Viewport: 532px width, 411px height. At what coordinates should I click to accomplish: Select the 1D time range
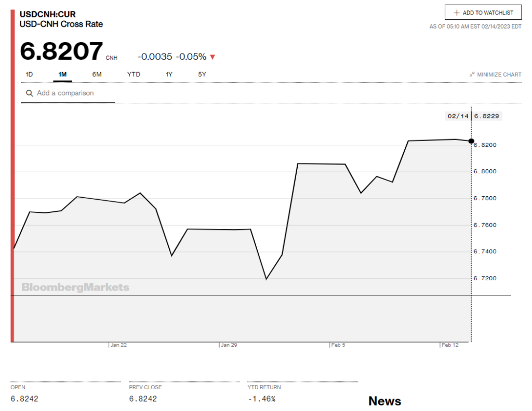point(29,75)
